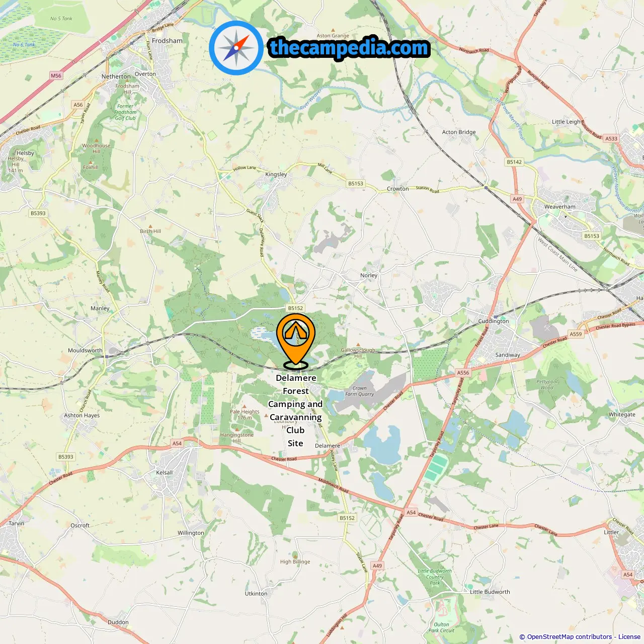Click the A559 road shield

point(576,334)
